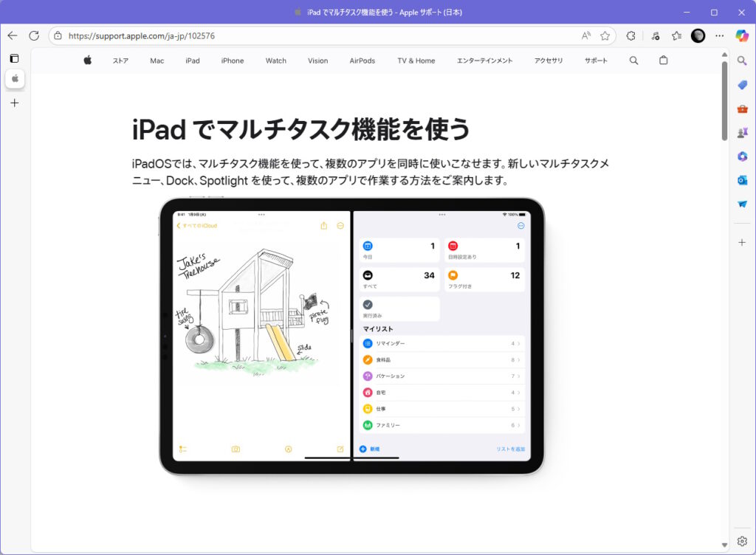Open アクセサリ navigation link

pyautogui.click(x=549, y=61)
